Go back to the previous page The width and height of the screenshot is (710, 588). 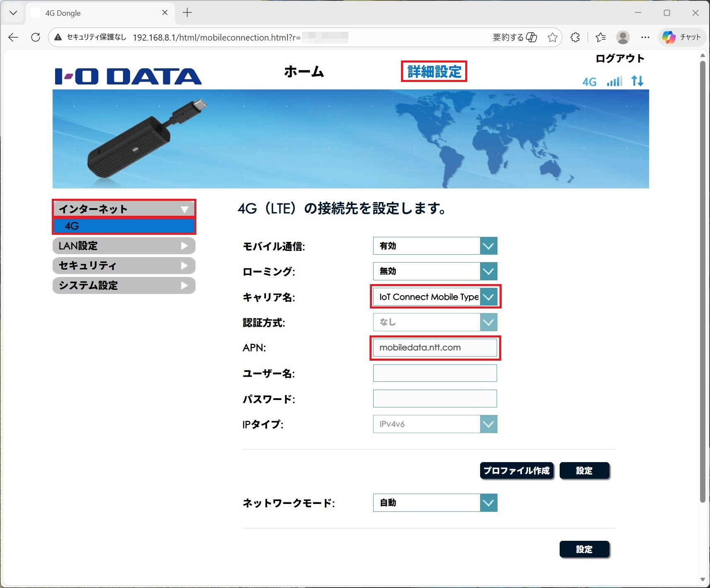click(13, 37)
